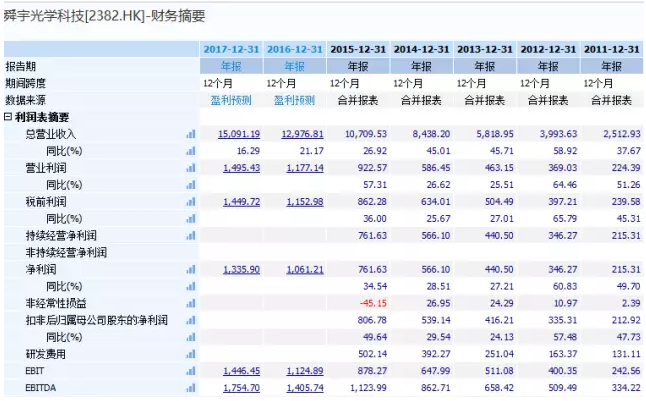Image resolution: width=646 pixels, height=401 pixels.
Task: Open chart icon for 扣非后 同比(%) row
Action: click(x=191, y=337)
